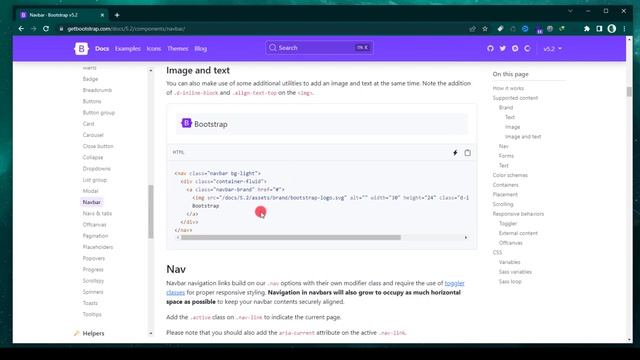
Task: Click the Bootstrap logo in the header
Action: coord(81,49)
